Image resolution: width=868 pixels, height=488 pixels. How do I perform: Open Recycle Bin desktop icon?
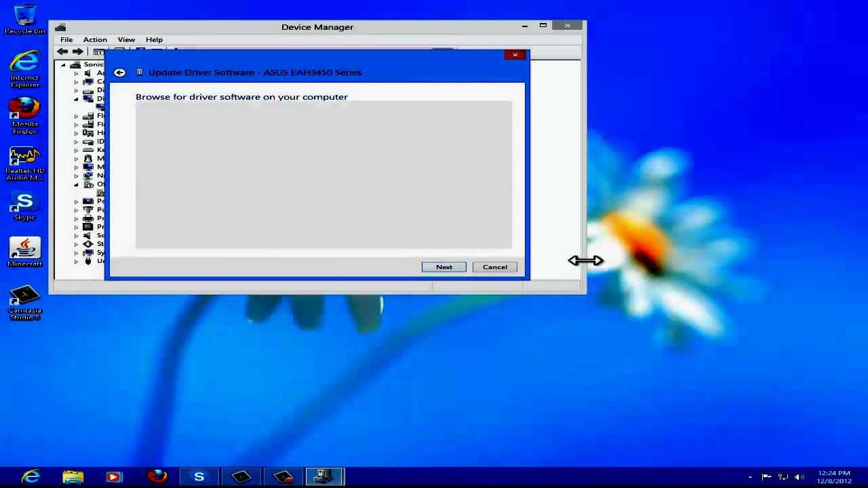(25, 19)
